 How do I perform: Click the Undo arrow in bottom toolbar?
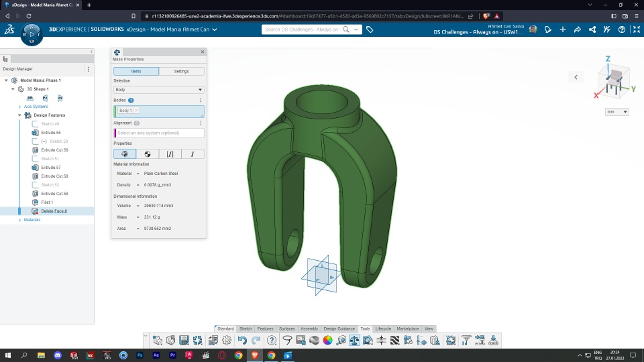[242, 341]
